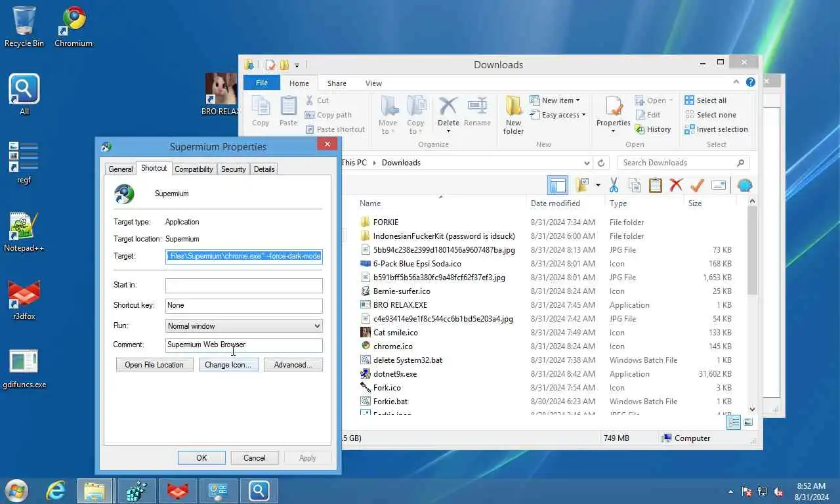
Task: Click the blue shell icon in Downloads toolbar
Action: (x=744, y=185)
